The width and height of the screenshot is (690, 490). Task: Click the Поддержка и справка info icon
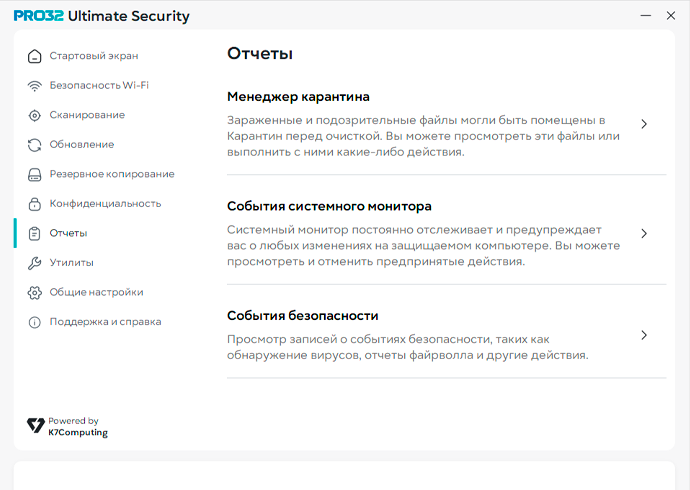coord(35,322)
